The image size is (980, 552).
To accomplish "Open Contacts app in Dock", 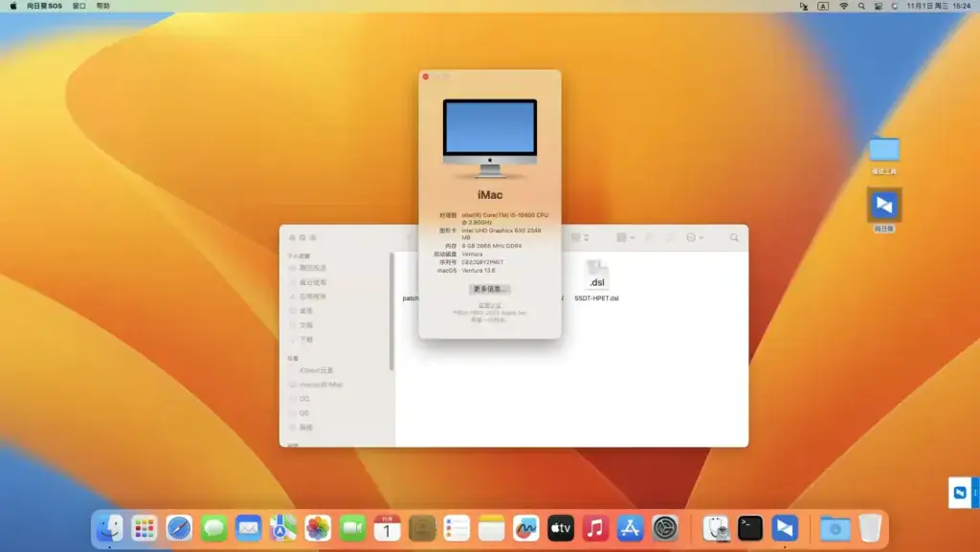I will (x=422, y=528).
